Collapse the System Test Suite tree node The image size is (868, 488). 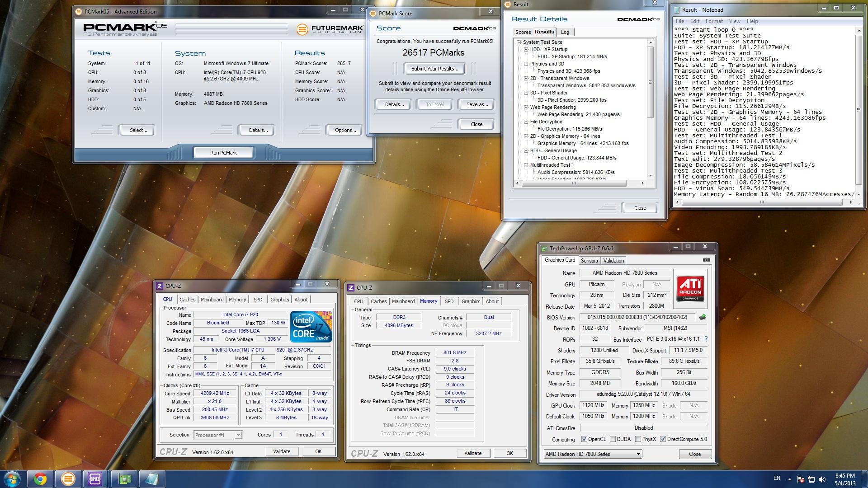point(519,42)
